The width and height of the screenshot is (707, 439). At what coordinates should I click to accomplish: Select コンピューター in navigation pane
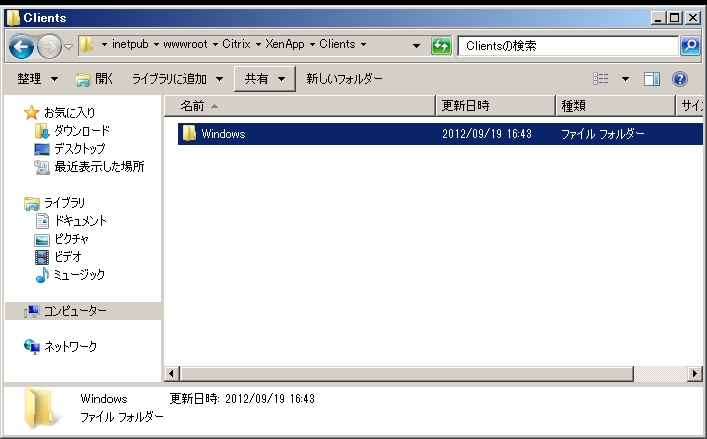point(74,312)
